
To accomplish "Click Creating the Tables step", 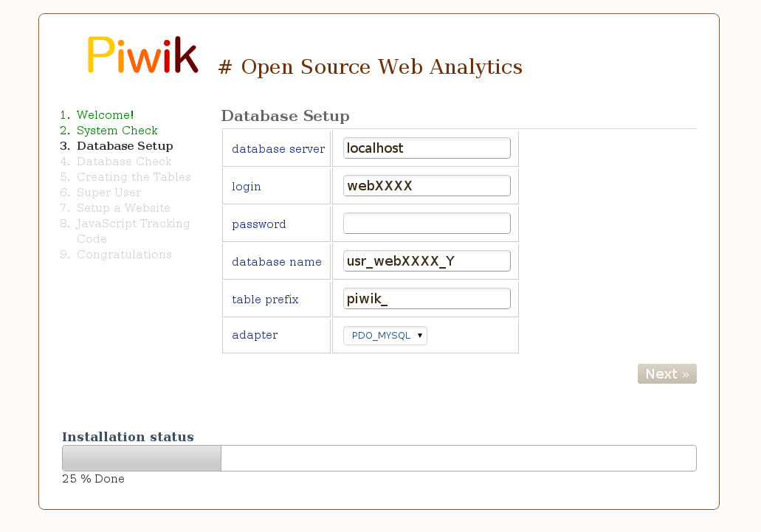I will (x=134, y=177).
